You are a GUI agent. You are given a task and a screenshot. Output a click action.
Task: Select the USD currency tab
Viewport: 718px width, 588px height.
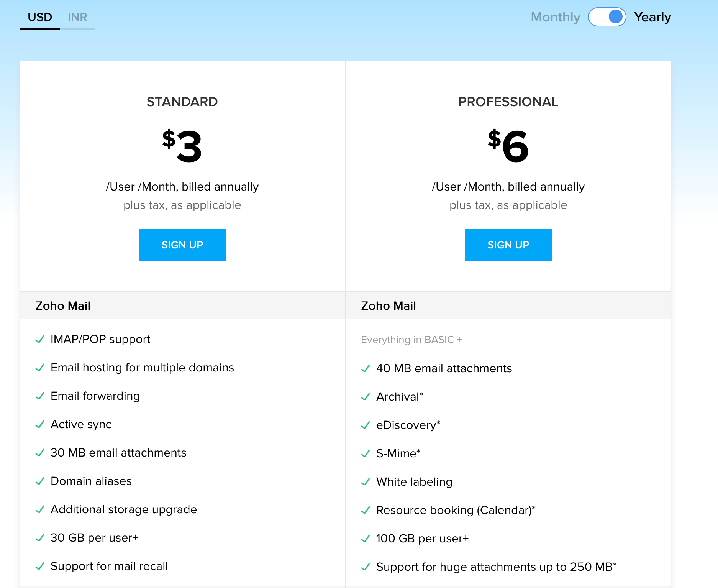point(40,17)
